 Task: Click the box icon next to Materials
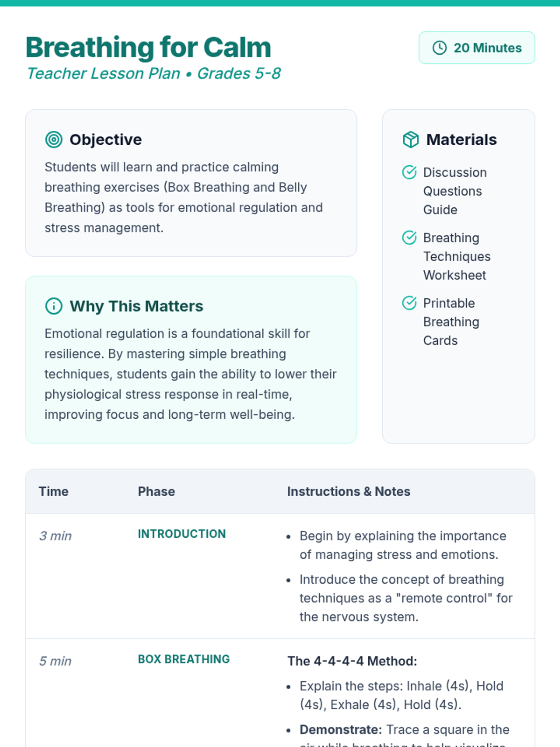(411, 140)
